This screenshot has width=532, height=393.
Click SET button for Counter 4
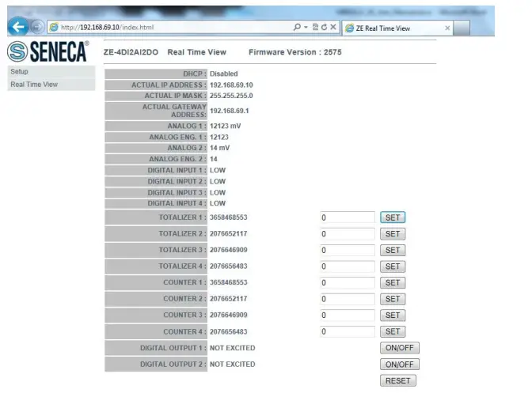coord(393,331)
